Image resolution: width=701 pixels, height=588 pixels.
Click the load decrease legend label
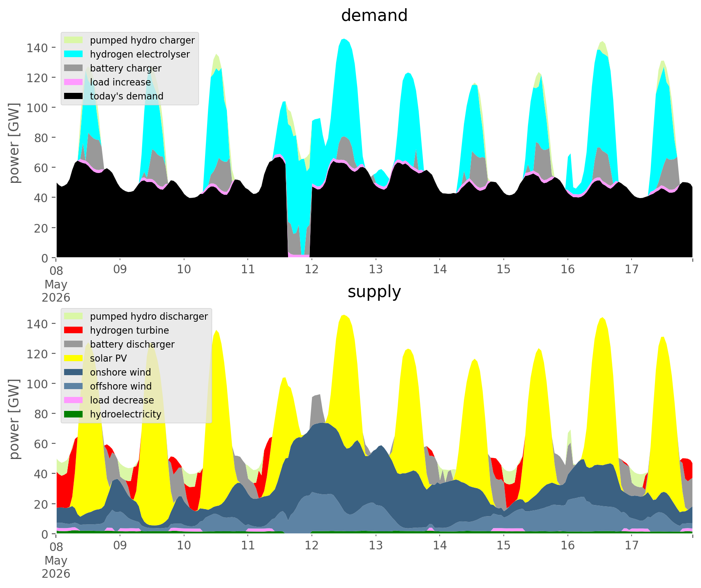(x=122, y=400)
